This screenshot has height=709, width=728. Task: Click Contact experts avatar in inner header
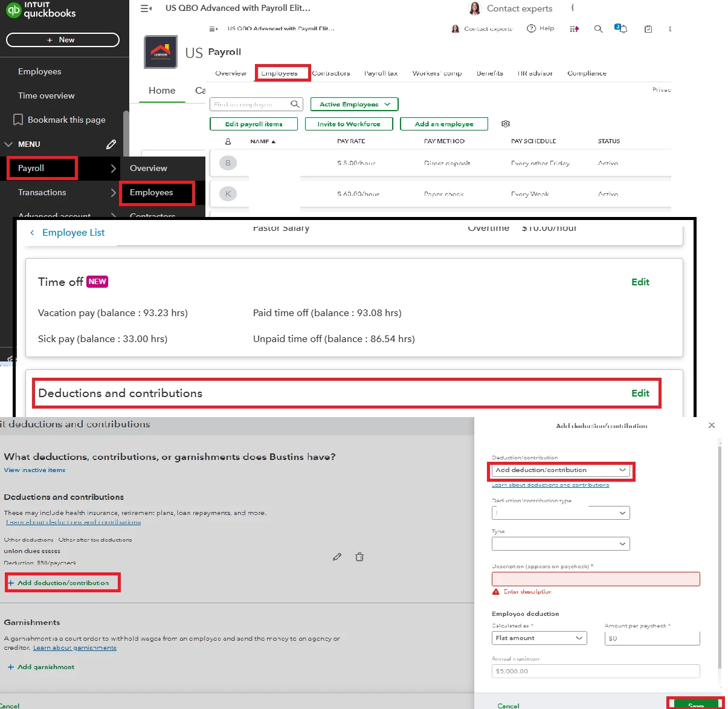[456, 29]
